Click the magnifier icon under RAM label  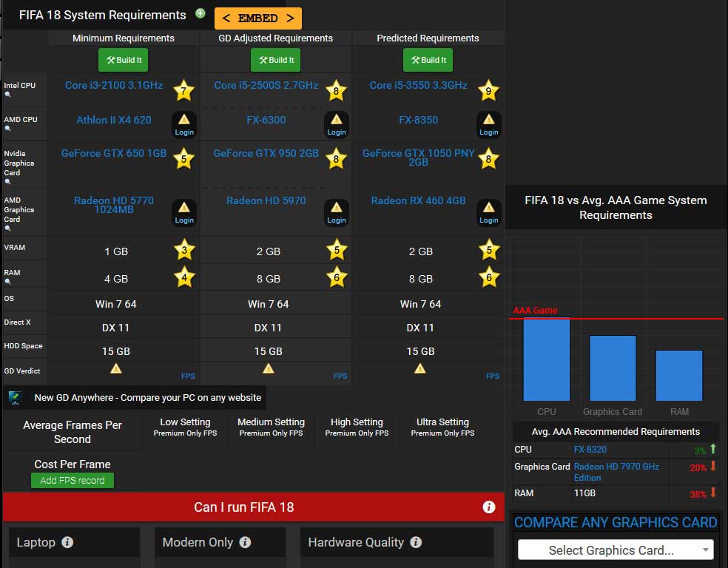point(7,281)
